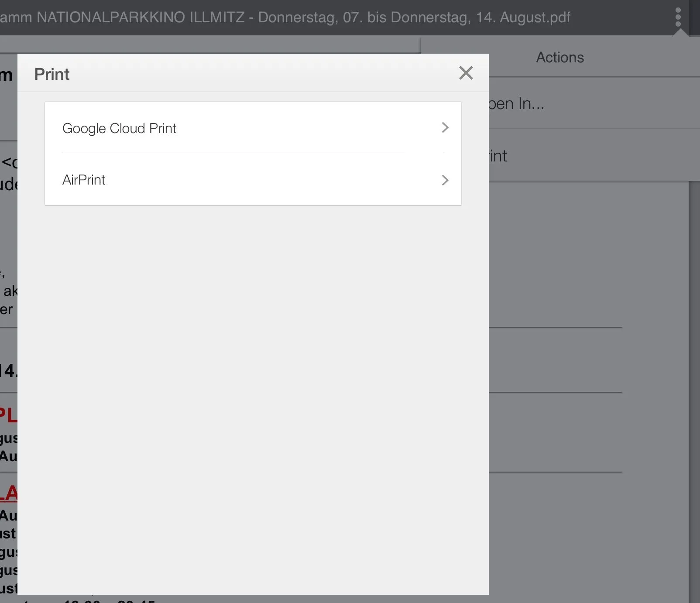
Task: Click the bold 14. date text in document
Action: tap(8, 371)
